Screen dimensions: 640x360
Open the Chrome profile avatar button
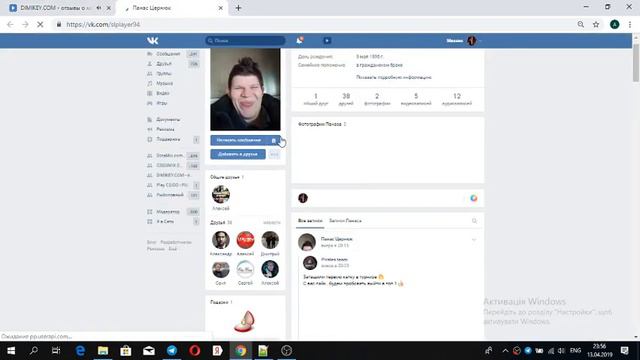(x=614, y=24)
